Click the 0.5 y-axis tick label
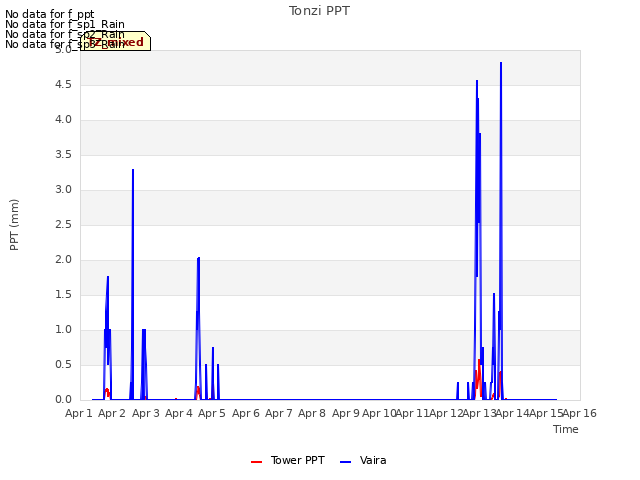Image resolution: width=640 pixels, height=480 pixels. pos(63,365)
